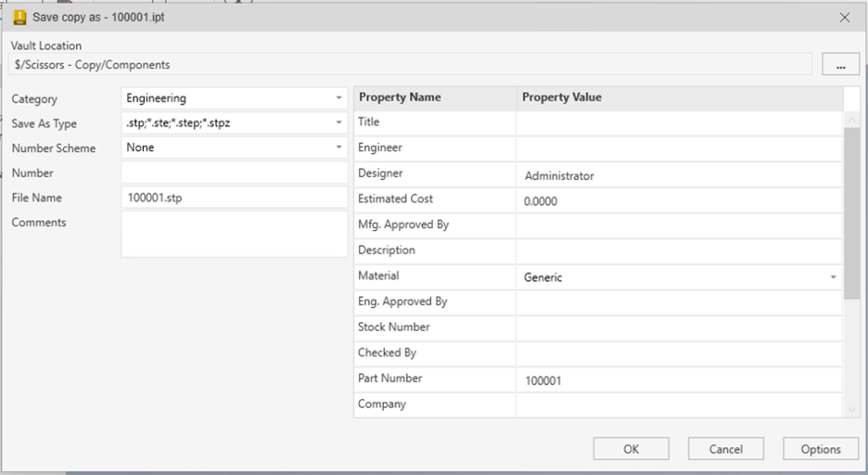Expand the Save As Type dropdown
The height and width of the screenshot is (475, 868).
pyautogui.click(x=338, y=122)
